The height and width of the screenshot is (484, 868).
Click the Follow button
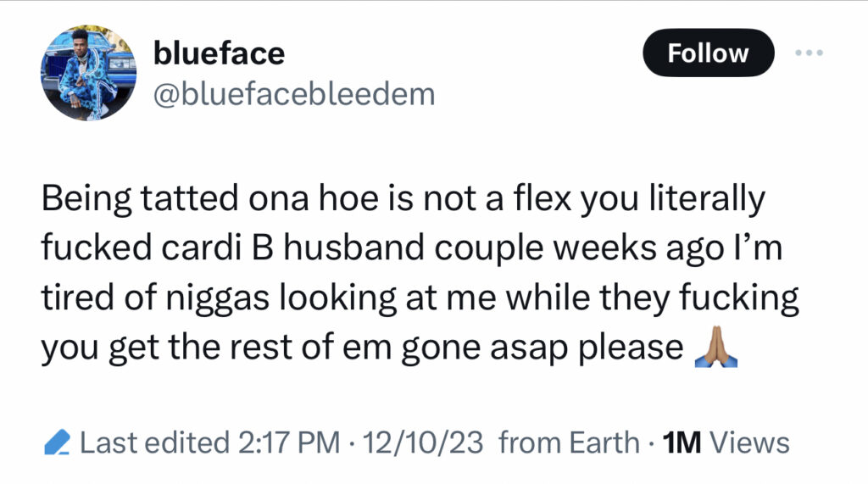[x=708, y=53]
